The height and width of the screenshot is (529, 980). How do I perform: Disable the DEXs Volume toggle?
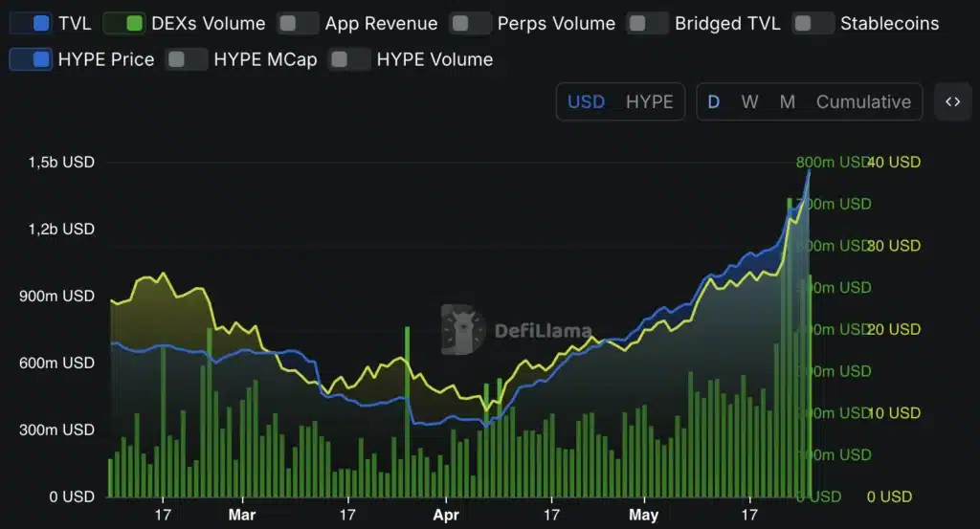click(124, 24)
